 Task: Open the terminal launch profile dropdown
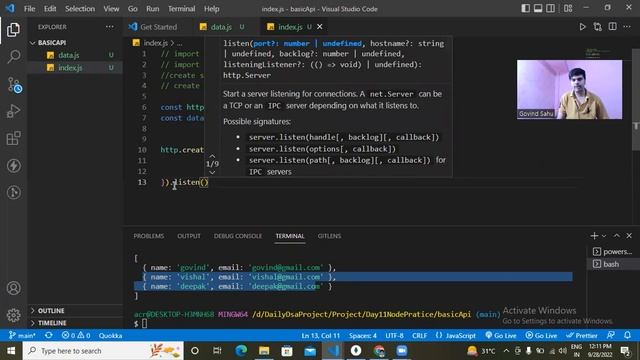tap(604, 236)
